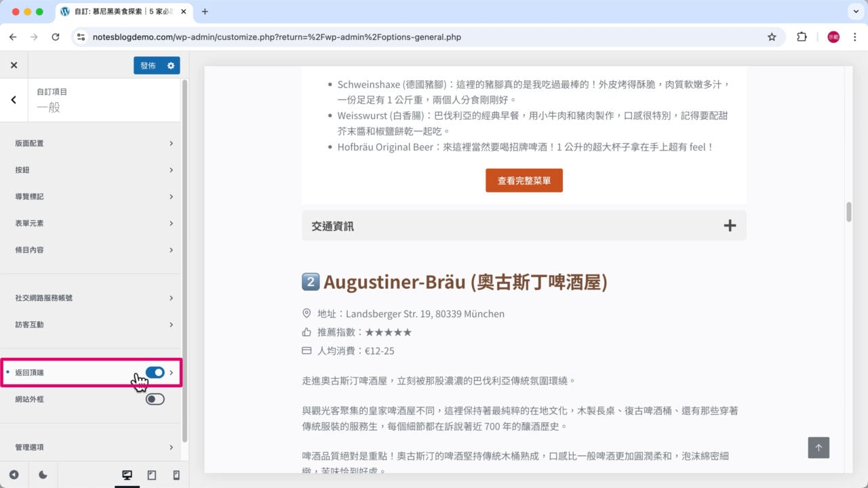Enable dark mode with the moon icon
Screen dimensions: 868x488
(x=42, y=475)
